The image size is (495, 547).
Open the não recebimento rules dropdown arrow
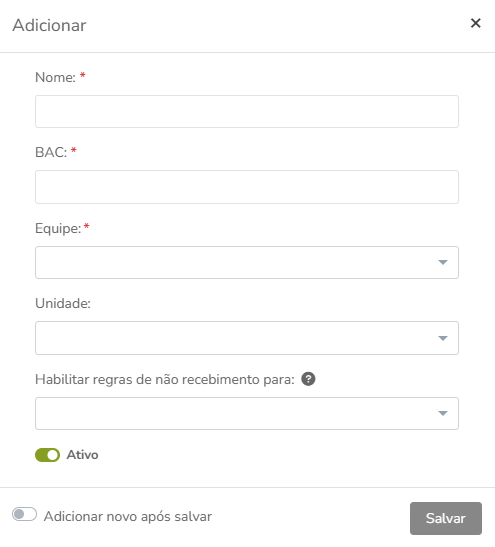pyautogui.click(x=443, y=413)
